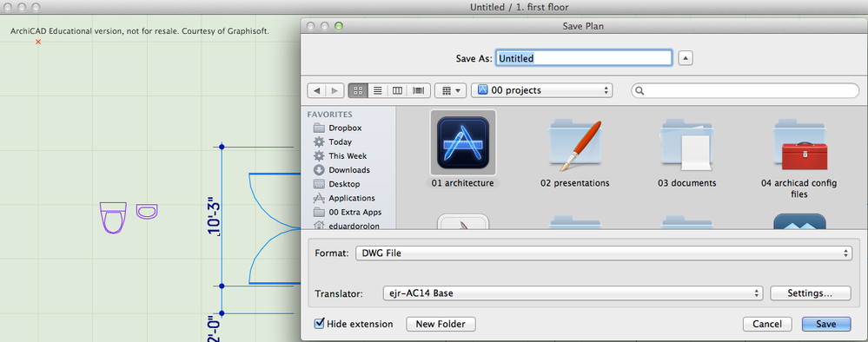Click the 02 presentations folder label

click(574, 183)
